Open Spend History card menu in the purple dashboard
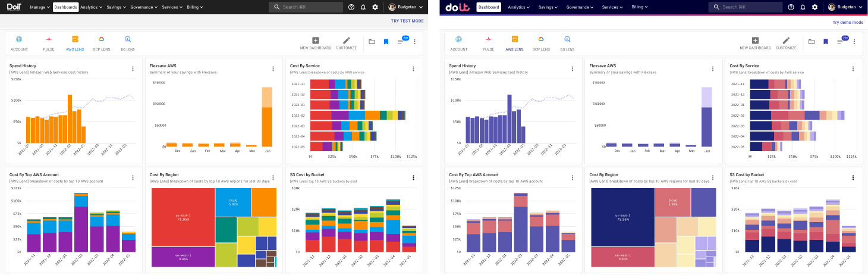The height and width of the screenshot is (275, 868). pos(572,68)
